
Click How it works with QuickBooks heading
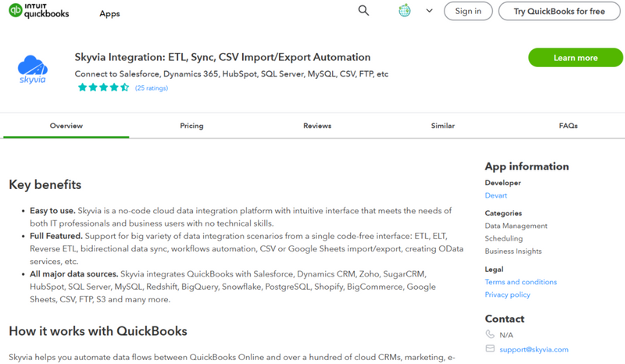click(98, 331)
